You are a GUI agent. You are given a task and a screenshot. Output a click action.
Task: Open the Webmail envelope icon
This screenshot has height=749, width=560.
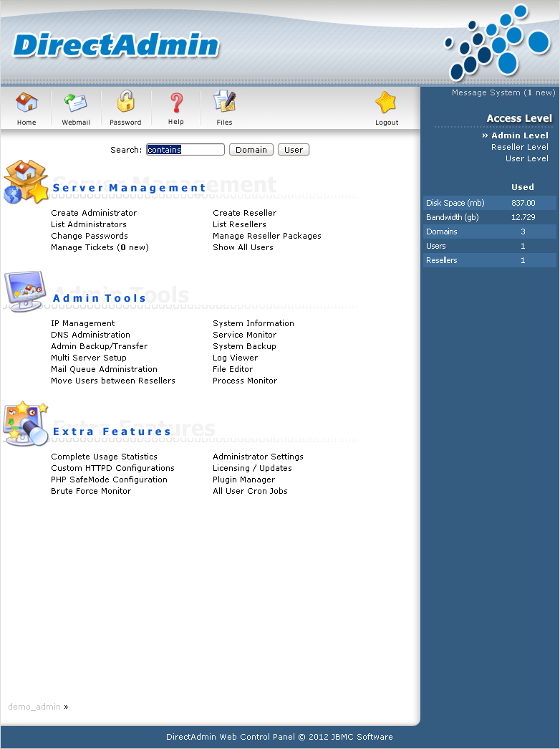pos(75,104)
